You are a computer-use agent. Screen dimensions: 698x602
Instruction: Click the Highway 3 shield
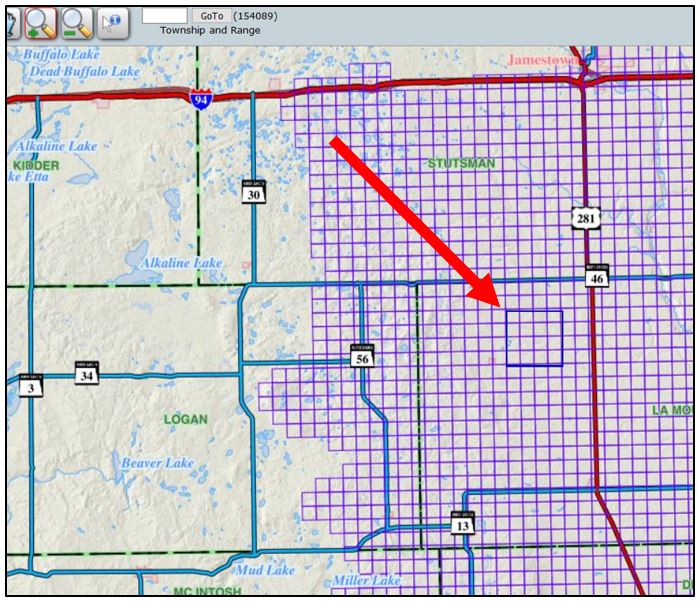tap(32, 382)
